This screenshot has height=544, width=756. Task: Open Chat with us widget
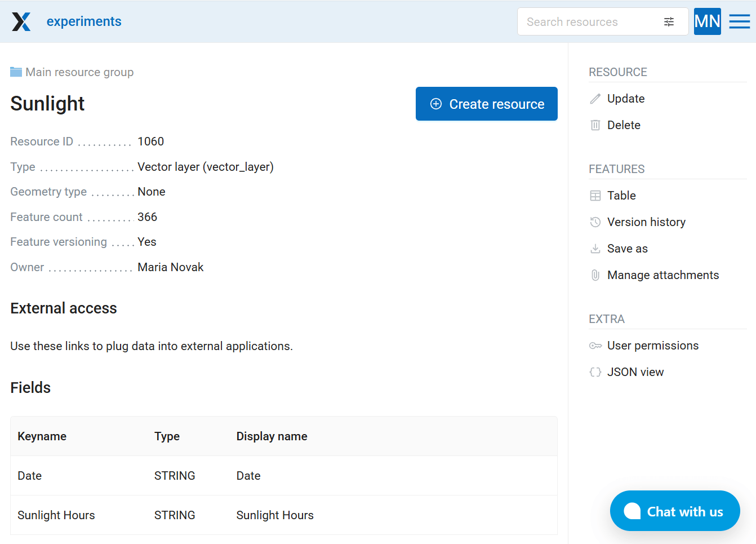point(675,511)
